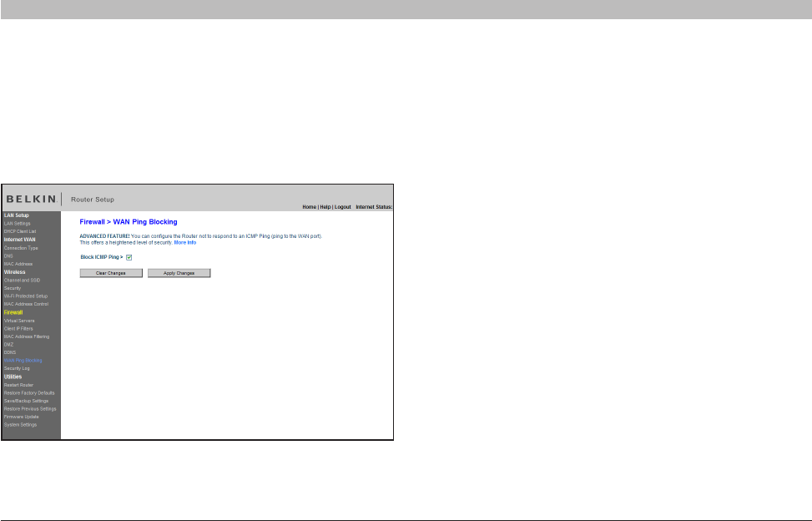Screen dimensions: 812x521
Task: Open DHCP Client List page
Action: click(20, 231)
